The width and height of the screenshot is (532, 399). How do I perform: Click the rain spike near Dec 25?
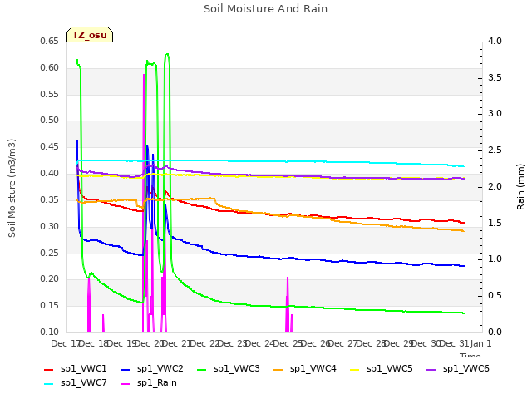(x=288, y=304)
